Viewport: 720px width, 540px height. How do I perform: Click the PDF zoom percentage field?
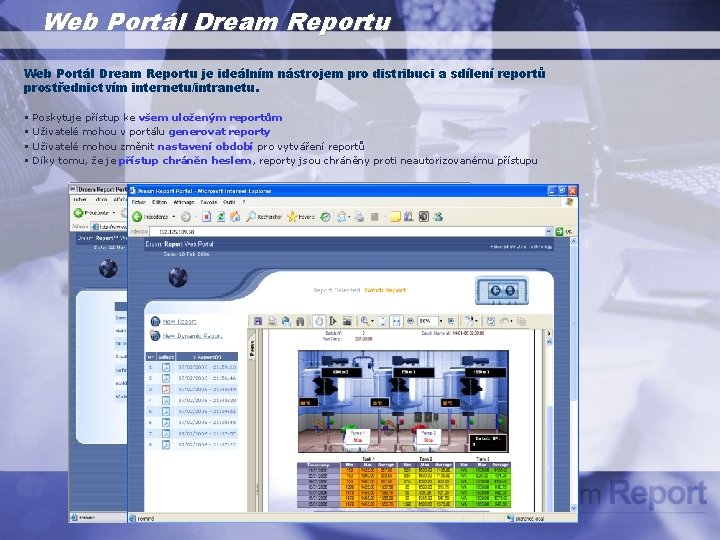pos(427,321)
